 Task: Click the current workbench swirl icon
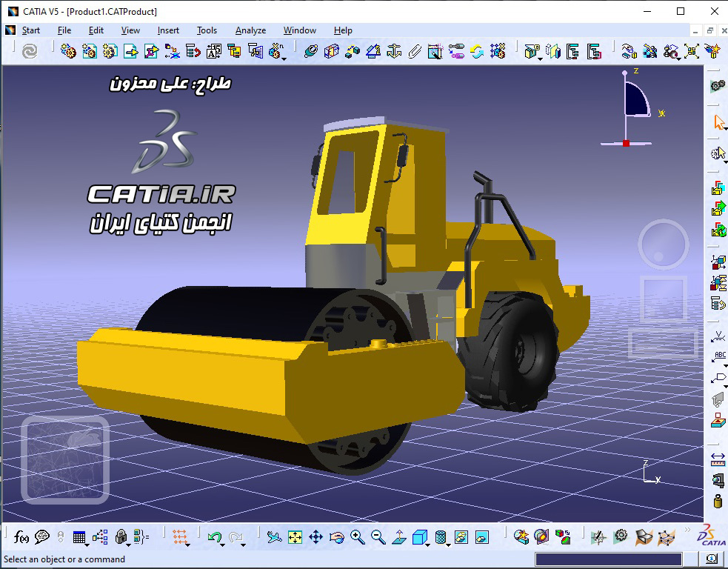(x=30, y=51)
